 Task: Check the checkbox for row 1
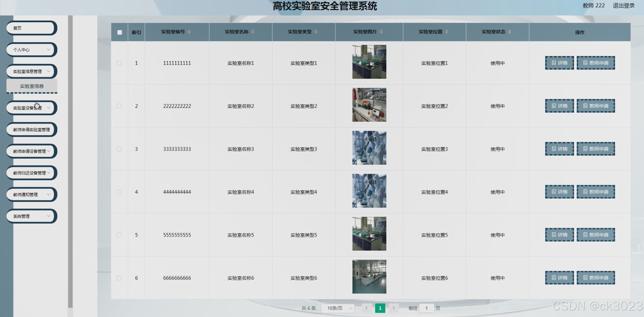pyautogui.click(x=119, y=63)
